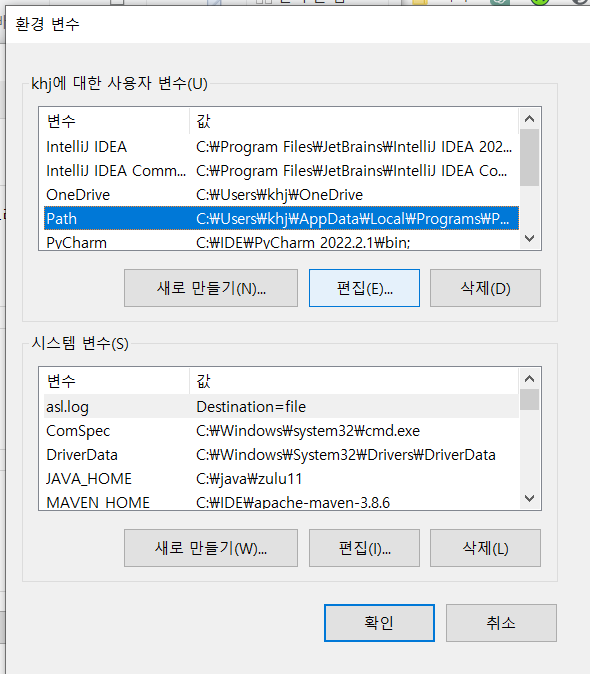
Task: Click 값 column header in user variables list
Action: (354, 121)
